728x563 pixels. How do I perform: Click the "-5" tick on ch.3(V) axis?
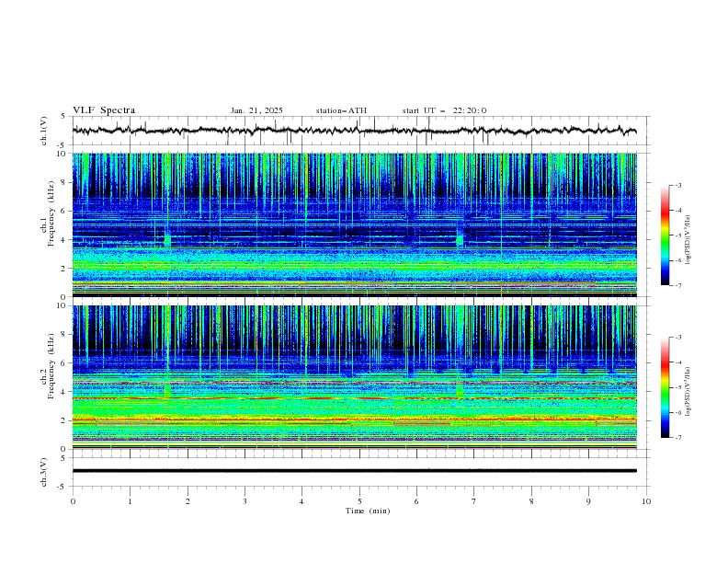pyautogui.click(x=63, y=487)
